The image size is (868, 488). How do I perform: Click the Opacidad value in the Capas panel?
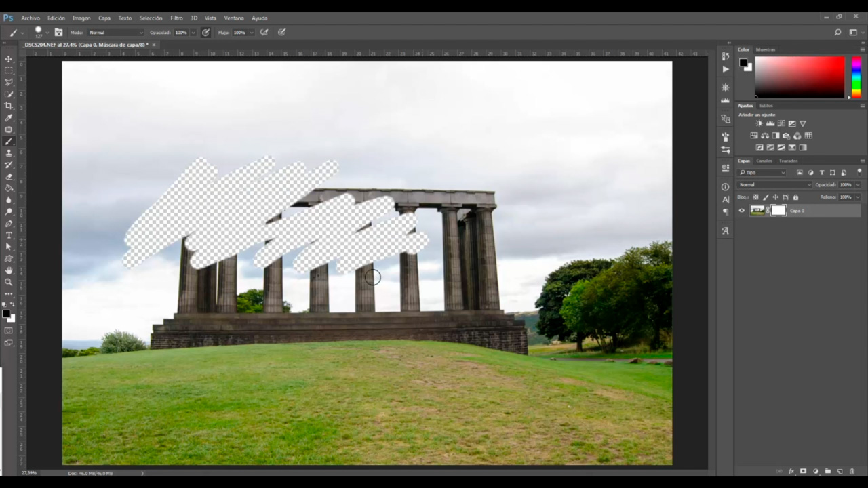pos(845,185)
